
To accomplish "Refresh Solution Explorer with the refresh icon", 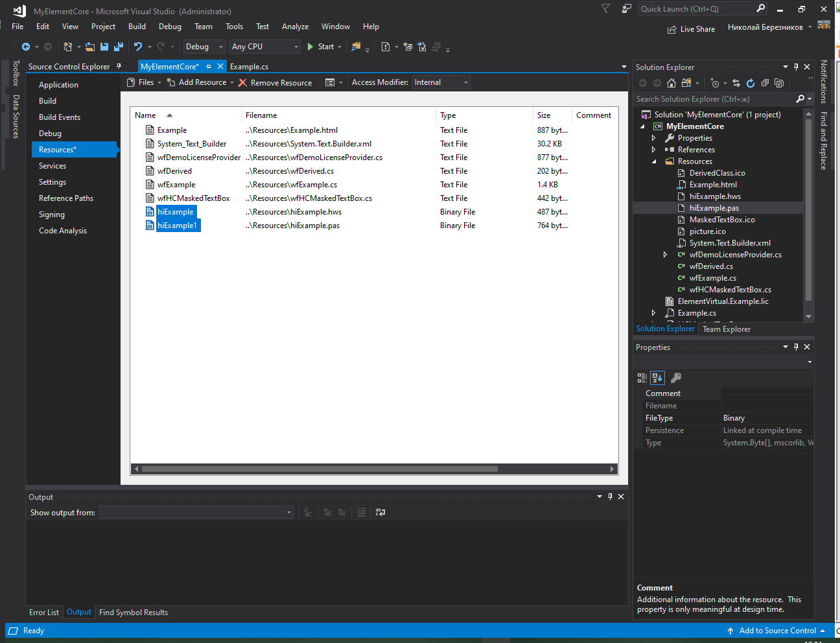I will [x=751, y=83].
